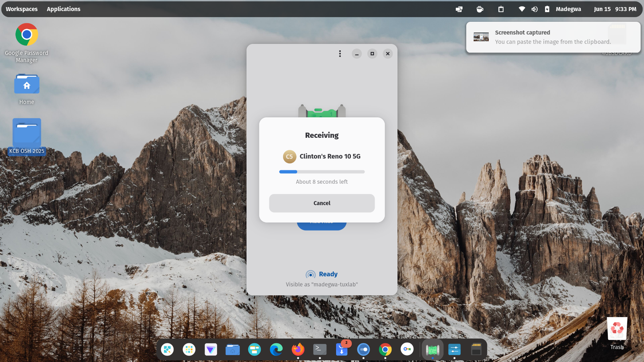Open the Terminal from the dock
Screen dimensions: 644x362
pyautogui.click(x=320, y=350)
